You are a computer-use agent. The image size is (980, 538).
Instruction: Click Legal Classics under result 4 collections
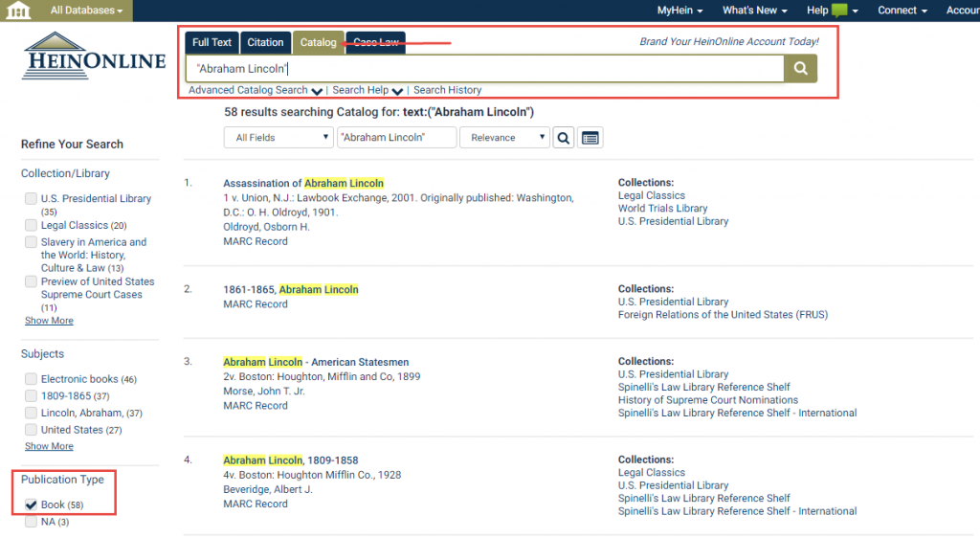click(651, 472)
